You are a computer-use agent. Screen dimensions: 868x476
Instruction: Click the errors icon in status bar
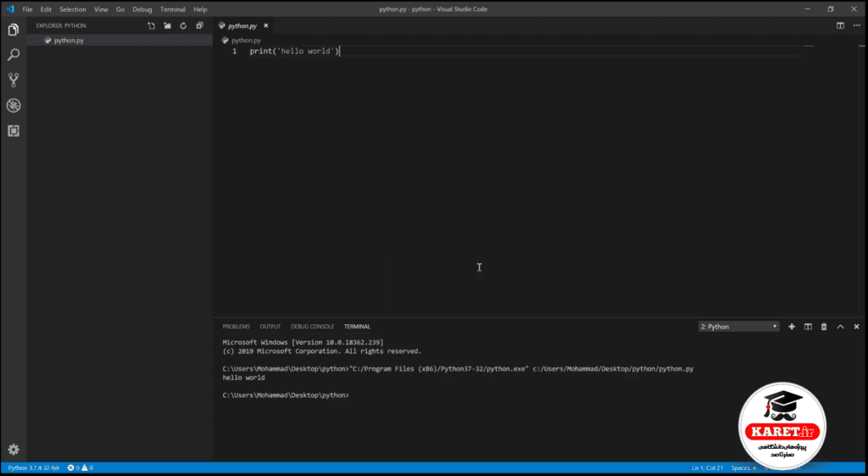coord(71,468)
